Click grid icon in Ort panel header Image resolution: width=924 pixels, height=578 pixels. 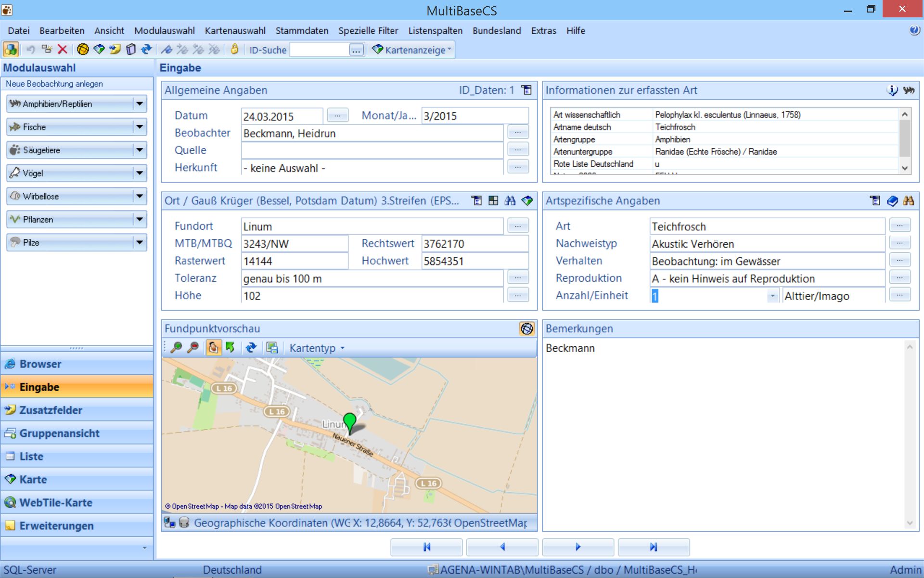(x=493, y=201)
